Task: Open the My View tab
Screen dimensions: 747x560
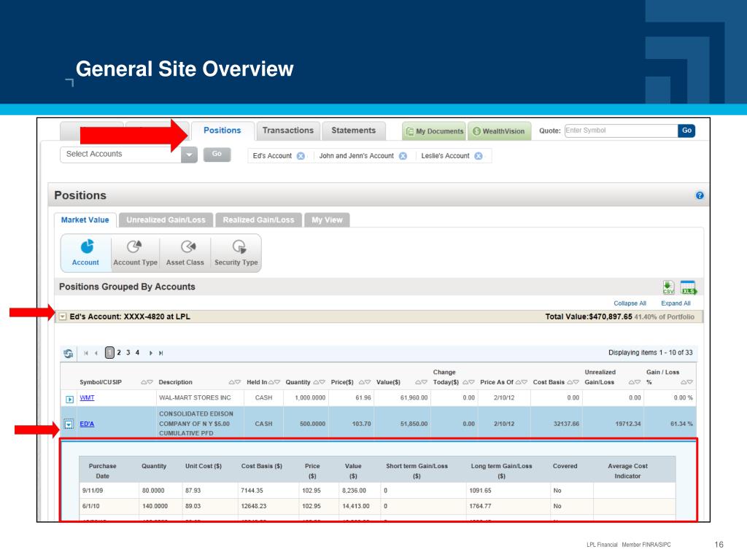Action: (x=327, y=220)
